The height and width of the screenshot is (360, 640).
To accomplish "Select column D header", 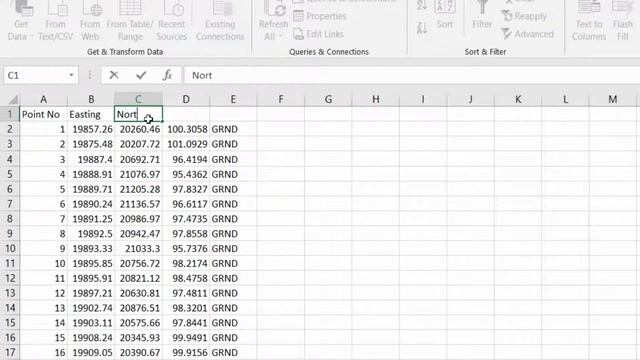I will (186, 99).
